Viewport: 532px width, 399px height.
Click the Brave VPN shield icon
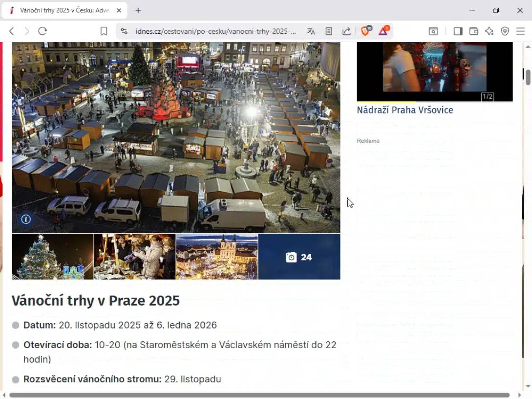pyautogui.click(x=505, y=31)
